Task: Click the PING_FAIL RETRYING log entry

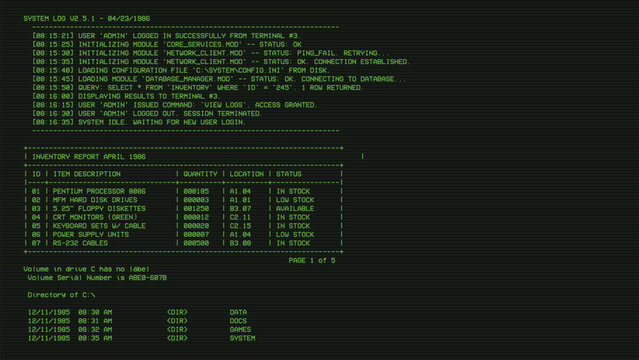Action: (x=210, y=53)
